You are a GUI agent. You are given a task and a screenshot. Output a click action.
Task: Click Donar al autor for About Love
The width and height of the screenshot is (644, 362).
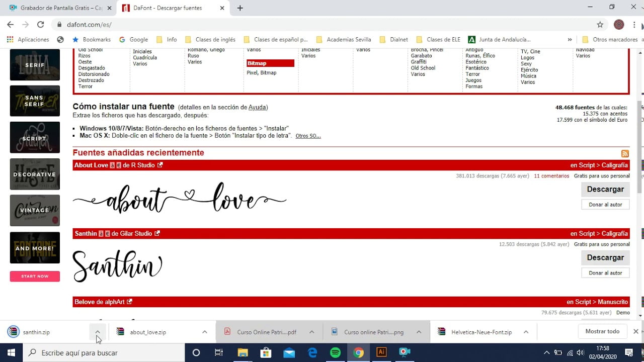(605, 204)
